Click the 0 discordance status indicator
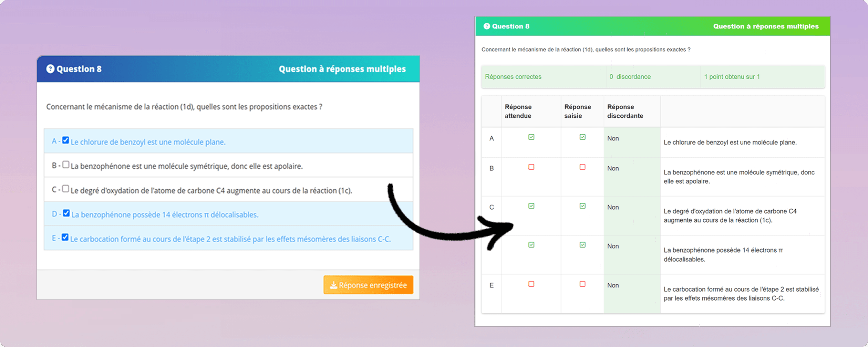 [630, 77]
